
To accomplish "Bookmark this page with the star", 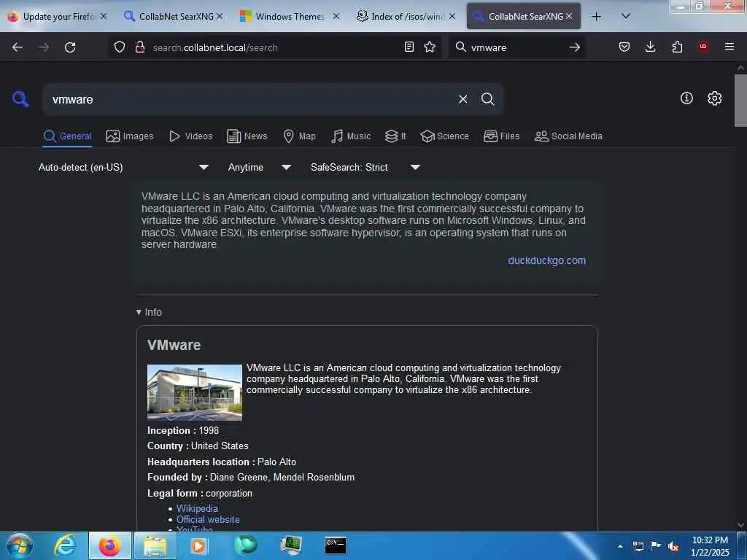I will point(430,47).
